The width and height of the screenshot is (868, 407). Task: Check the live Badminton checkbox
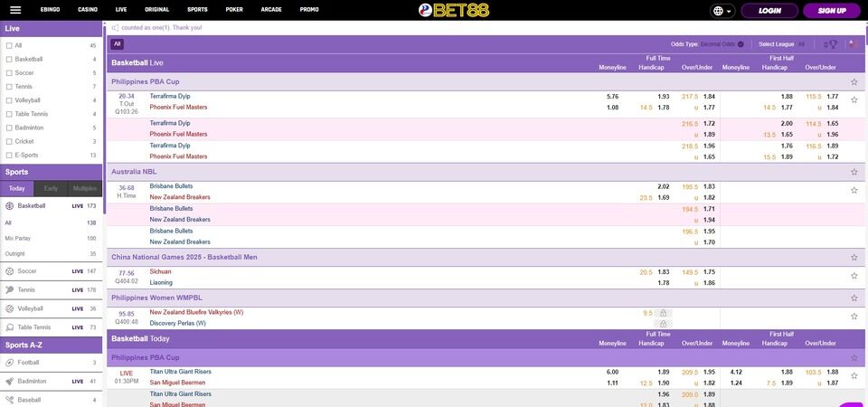(9, 128)
